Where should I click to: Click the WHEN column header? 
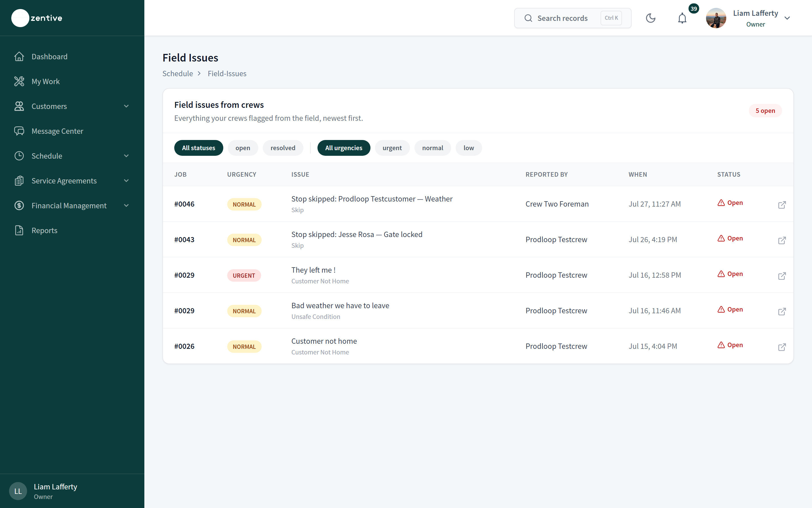pos(637,174)
